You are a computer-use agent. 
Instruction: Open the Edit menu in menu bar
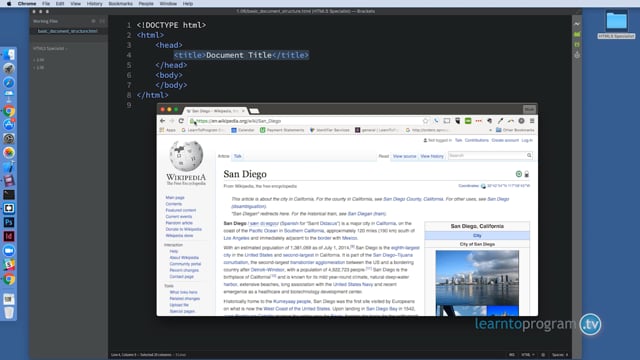pyautogui.click(x=60, y=4)
